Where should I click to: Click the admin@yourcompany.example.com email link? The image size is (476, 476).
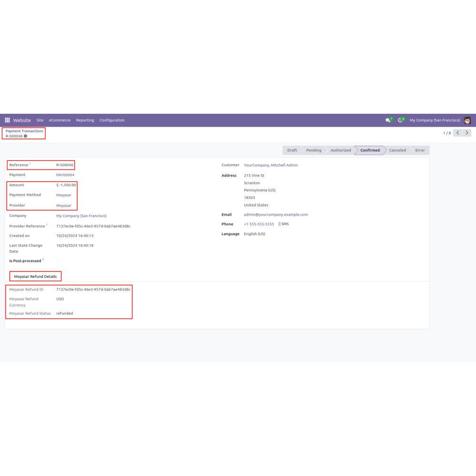(276, 215)
